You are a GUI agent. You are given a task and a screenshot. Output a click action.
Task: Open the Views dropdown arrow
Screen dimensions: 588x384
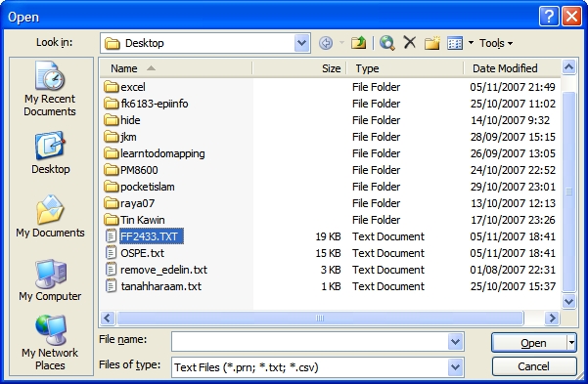coord(471,43)
